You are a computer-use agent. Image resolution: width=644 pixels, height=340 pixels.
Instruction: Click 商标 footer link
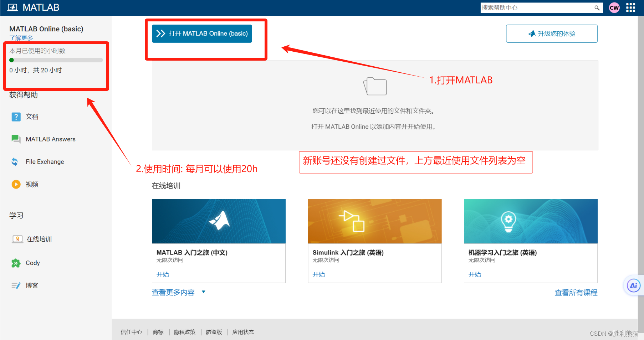tap(158, 332)
